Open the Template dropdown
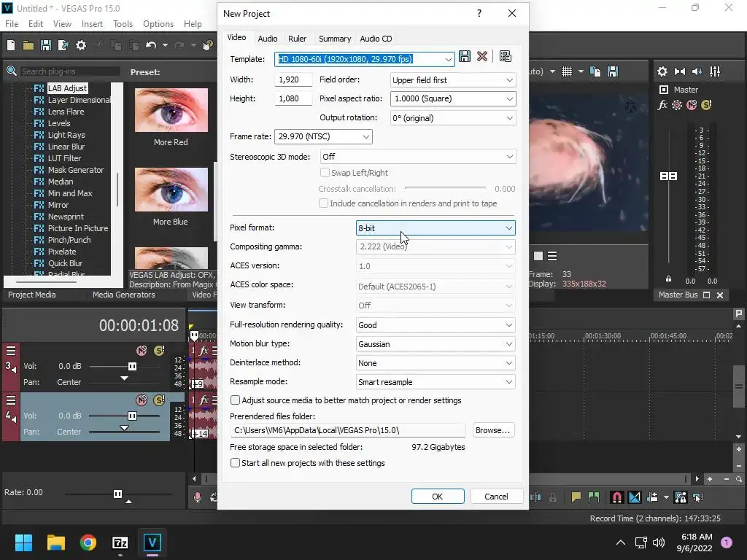Image resolution: width=747 pixels, height=560 pixels. pyautogui.click(x=449, y=59)
